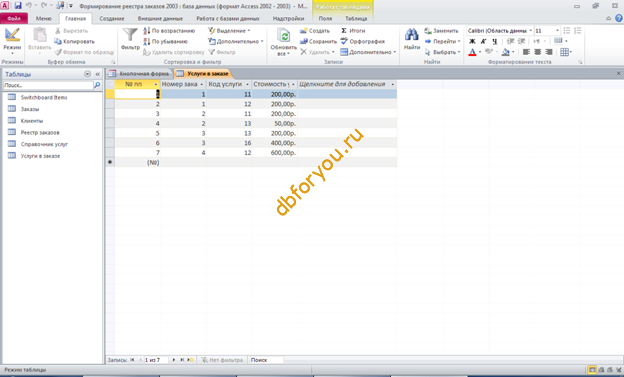The image size is (624, 377).
Task: Select Format Painter (Формат по образцу)
Action: click(84, 52)
